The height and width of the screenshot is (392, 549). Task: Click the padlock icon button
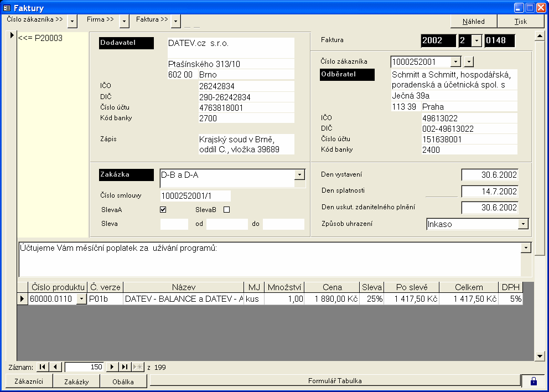[534, 381]
